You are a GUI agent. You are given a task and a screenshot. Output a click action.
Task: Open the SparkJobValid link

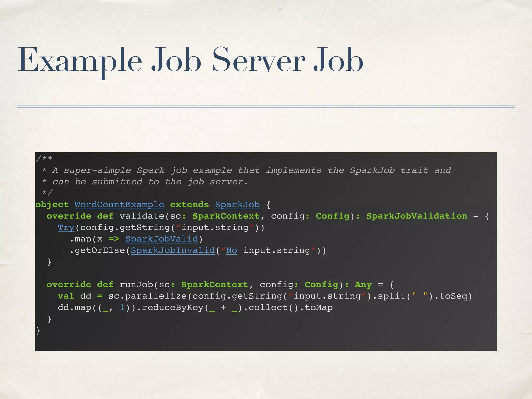(x=162, y=239)
